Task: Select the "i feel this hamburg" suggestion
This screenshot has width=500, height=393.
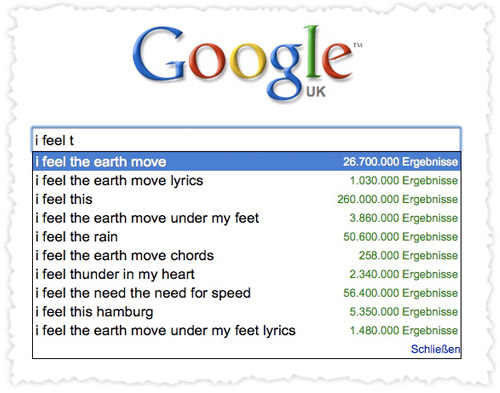Action: (247, 312)
